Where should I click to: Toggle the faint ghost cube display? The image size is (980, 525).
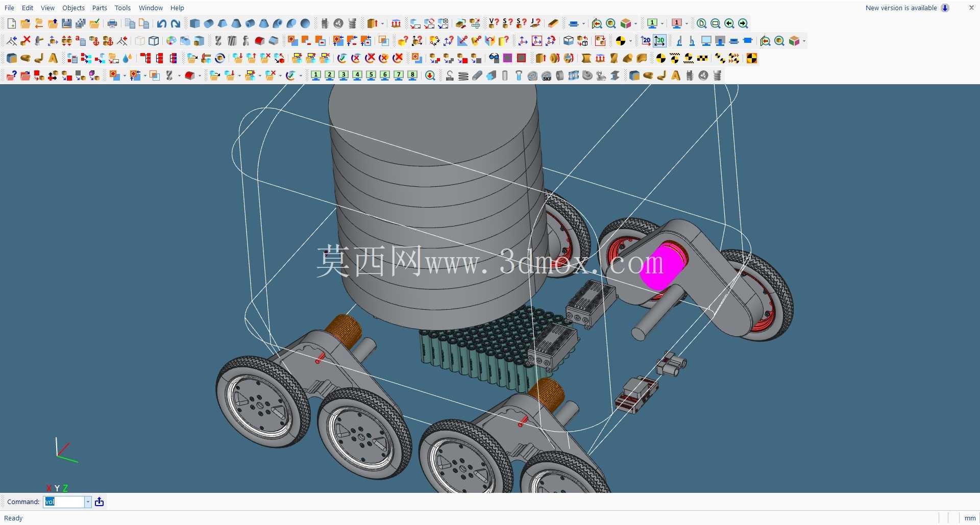(140, 41)
